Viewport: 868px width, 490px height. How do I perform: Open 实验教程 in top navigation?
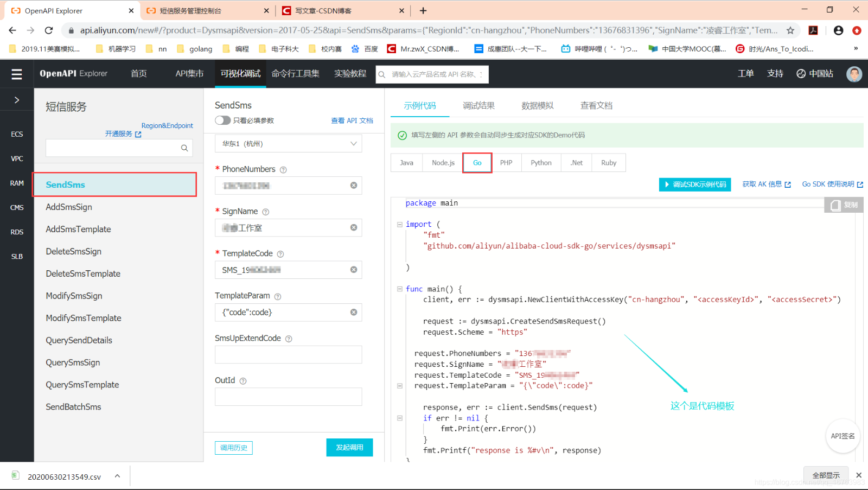pos(350,74)
